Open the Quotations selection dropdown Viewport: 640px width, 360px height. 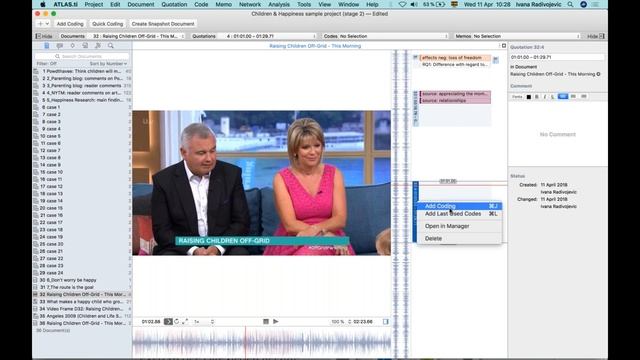coord(269,36)
